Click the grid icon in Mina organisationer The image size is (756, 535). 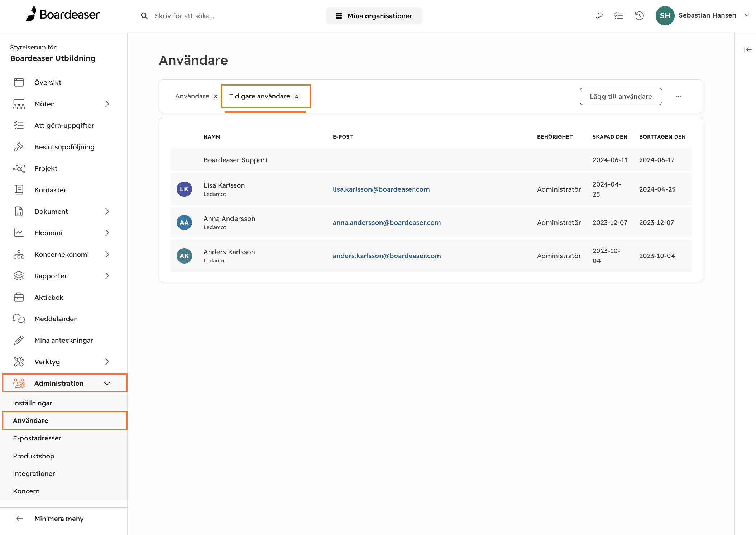coord(339,16)
